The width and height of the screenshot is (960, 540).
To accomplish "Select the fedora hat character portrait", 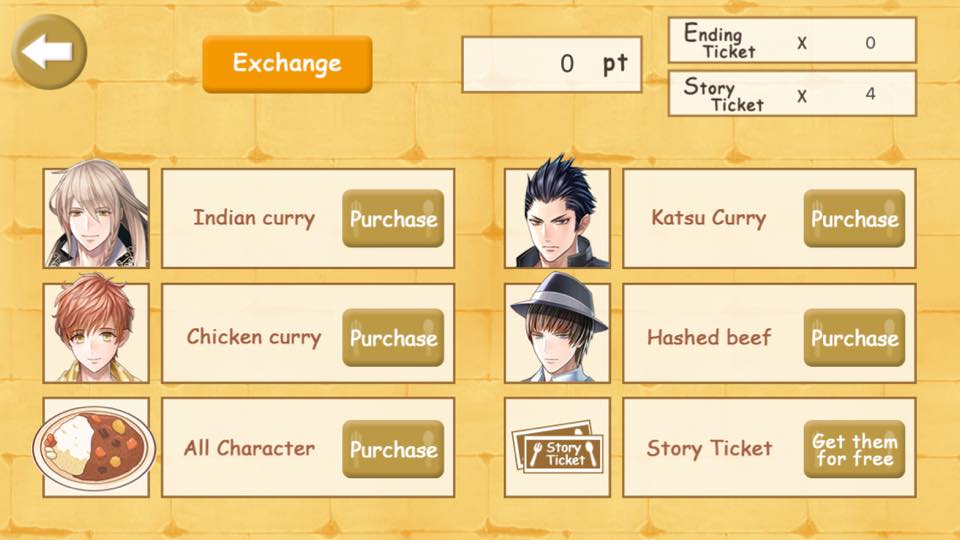I will (x=557, y=331).
